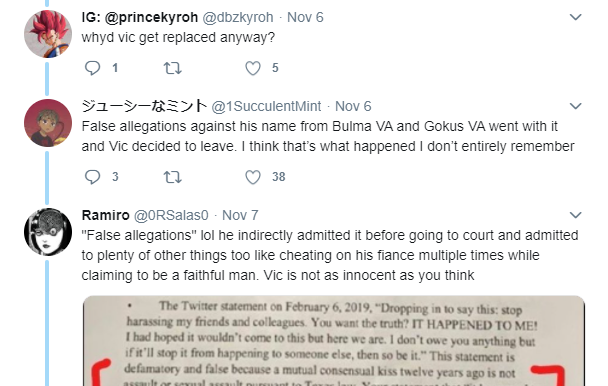View 1SucculentMint's profile picture

pos(48,123)
